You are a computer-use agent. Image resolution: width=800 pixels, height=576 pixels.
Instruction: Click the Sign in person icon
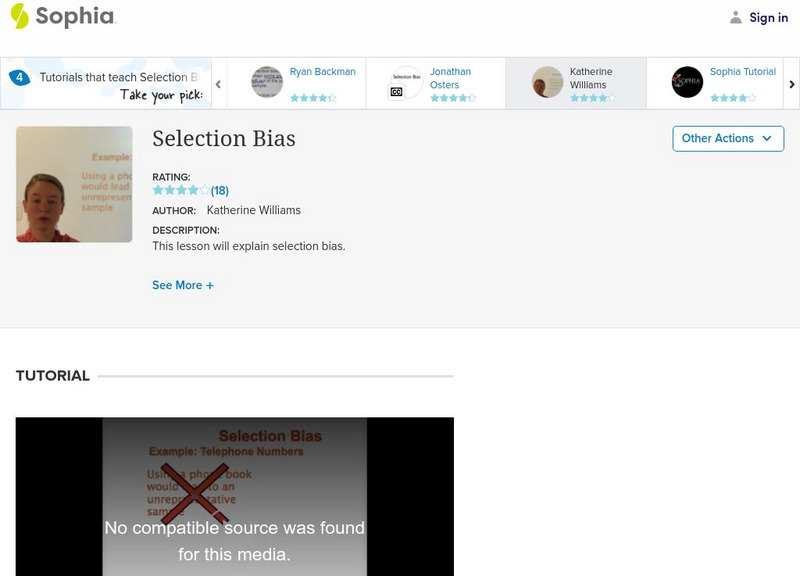[x=736, y=16]
